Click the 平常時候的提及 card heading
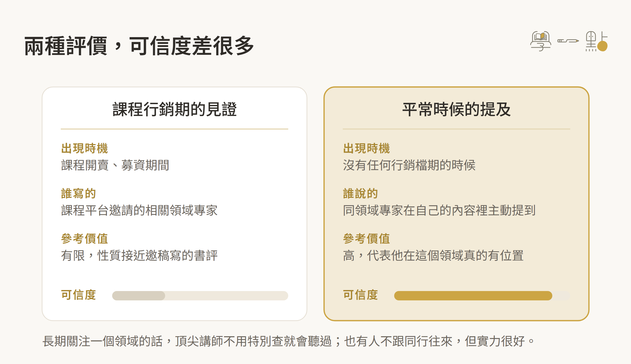Image resolution: width=631 pixels, height=364 pixels. (457, 109)
